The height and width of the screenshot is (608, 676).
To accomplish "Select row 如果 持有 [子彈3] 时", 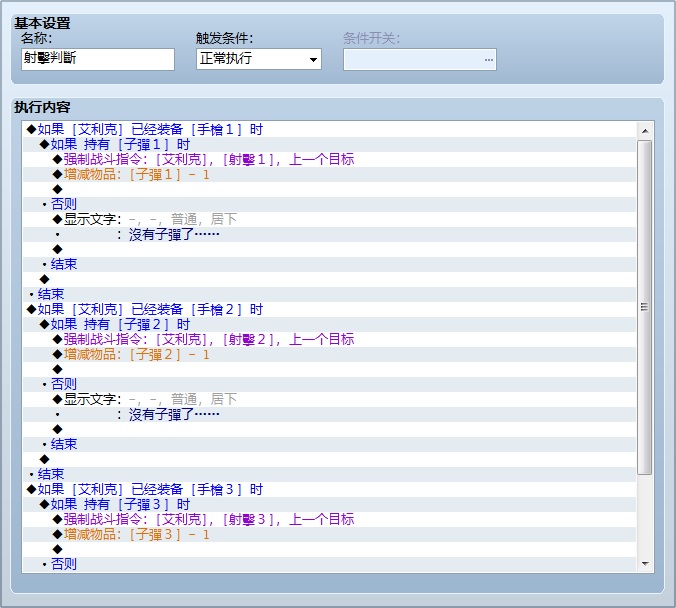I will 329,505.
